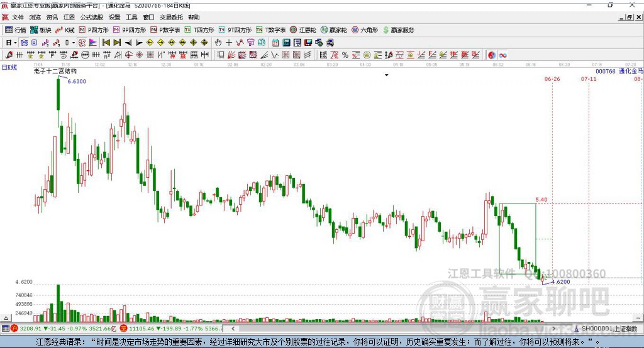This screenshot has width=644, height=348.
Task: Open the 帮助 menu
Action: coord(194,17)
